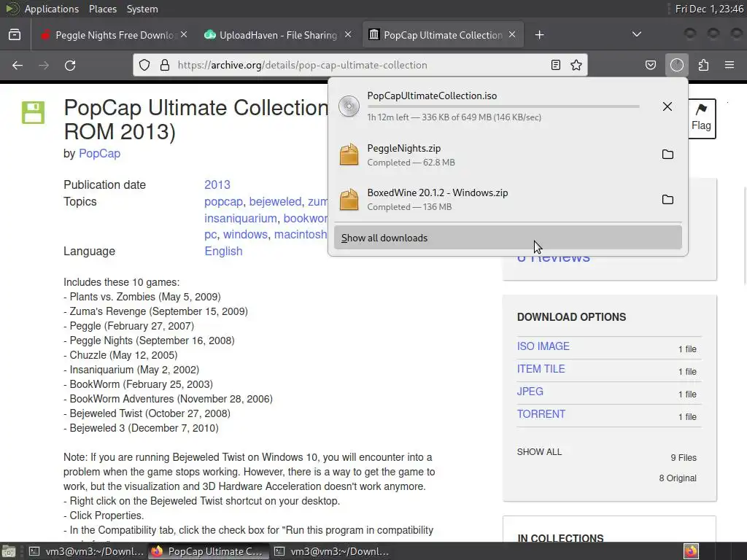
Task: Download the JPEG option
Action: [530, 392]
